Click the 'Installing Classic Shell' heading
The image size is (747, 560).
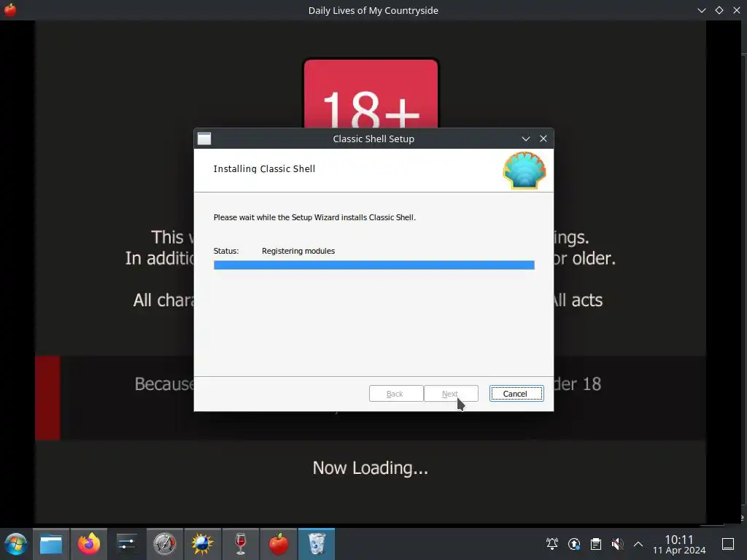tap(264, 168)
